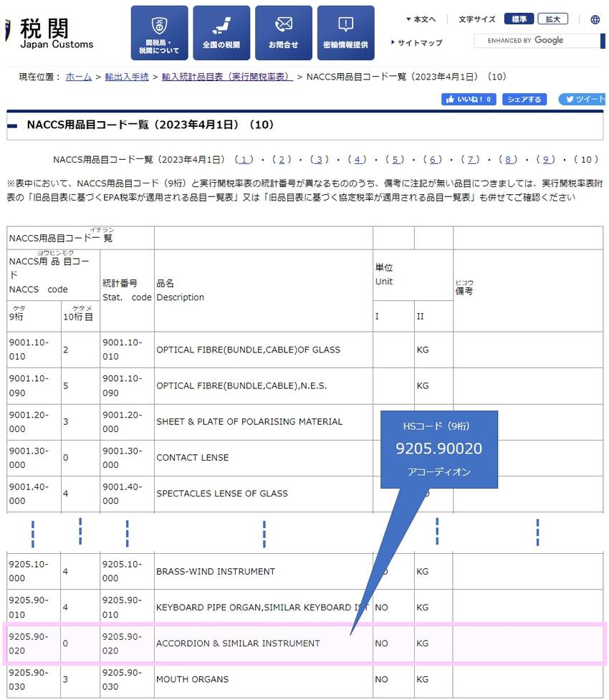Click the Facebook いいね! button
The image size is (609, 700).
point(469,99)
